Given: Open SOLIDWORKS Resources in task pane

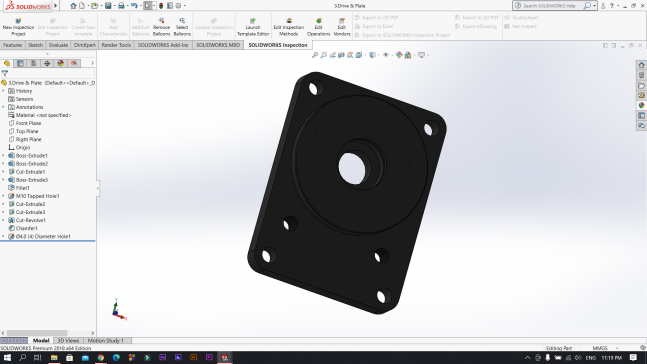Looking at the screenshot, I should tap(641, 65).
